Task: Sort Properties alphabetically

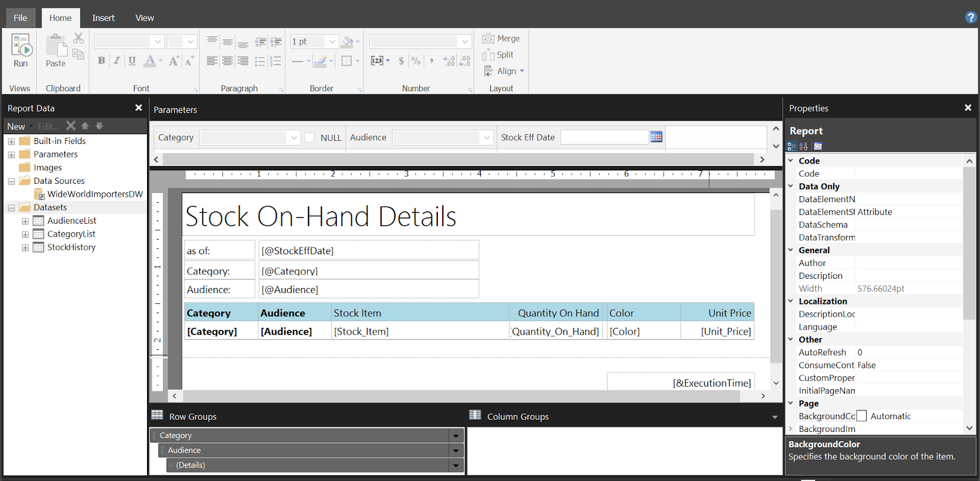Action: click(804, 146)
